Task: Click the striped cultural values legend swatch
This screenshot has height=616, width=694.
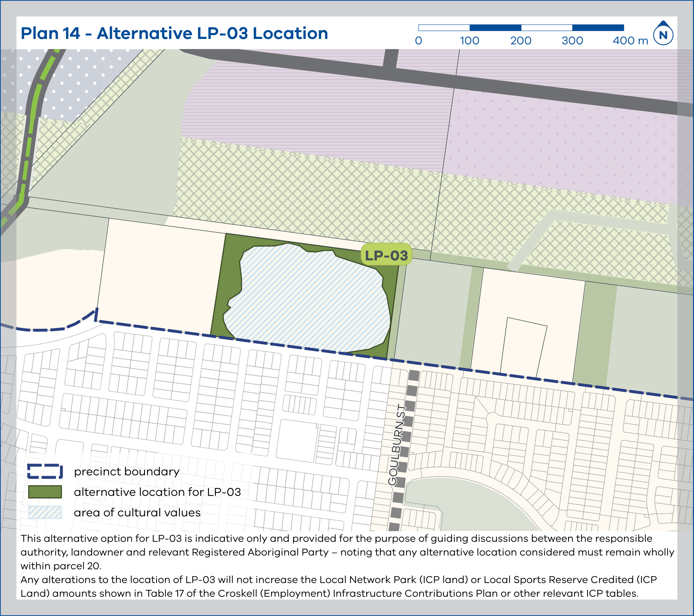Action: tap(45, 512)
